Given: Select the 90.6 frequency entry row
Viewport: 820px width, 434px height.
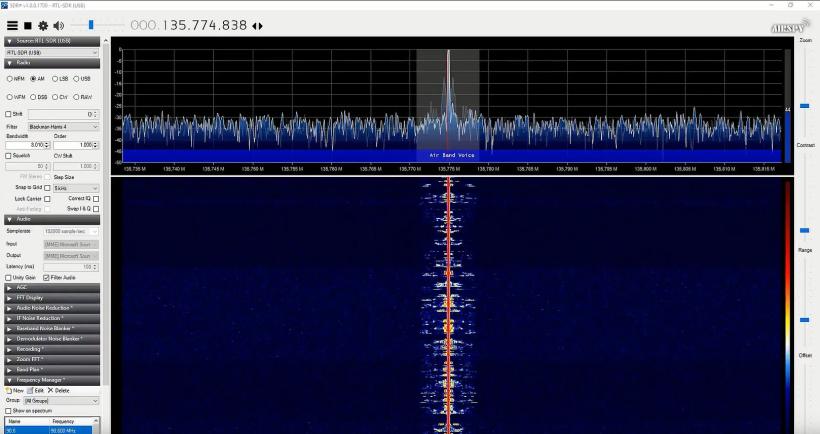Looking at the screenshot, I should (48, 430).
